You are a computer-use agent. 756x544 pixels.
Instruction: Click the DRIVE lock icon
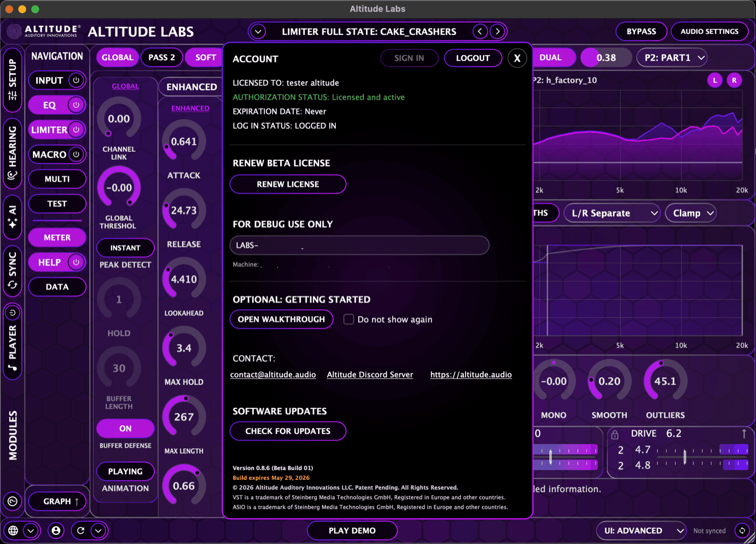(x=615, y=435)
